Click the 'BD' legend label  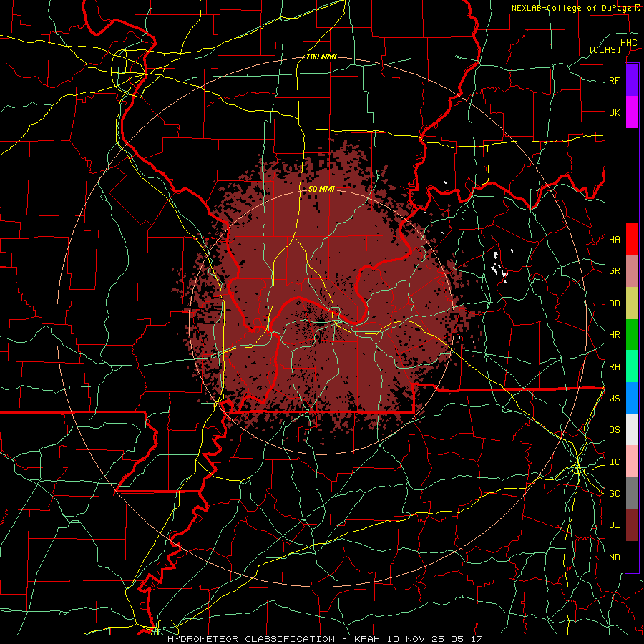point(615,303)
